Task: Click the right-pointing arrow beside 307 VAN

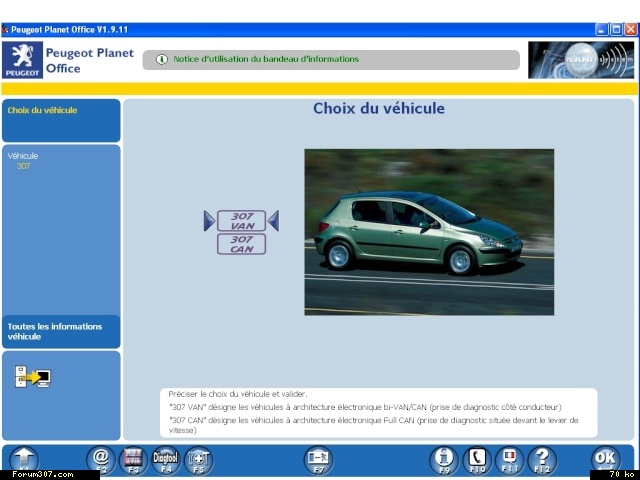Action: [x=209, y=221]
